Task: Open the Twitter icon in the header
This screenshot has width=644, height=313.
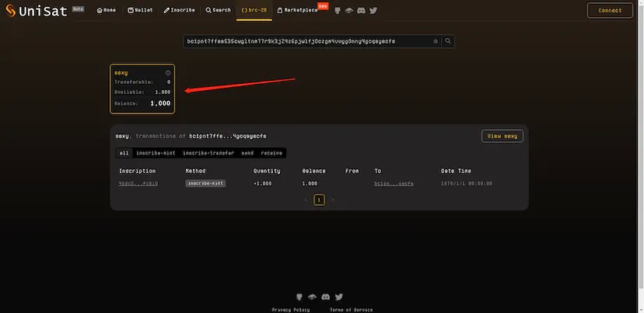Action: 373,11
